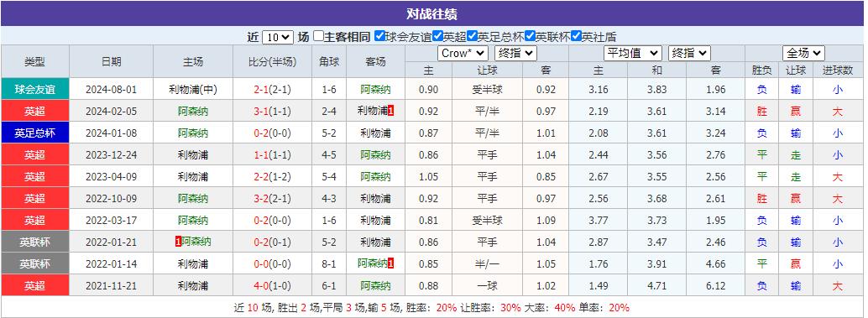The width and height of the screenshot is (868, 318).
Task: Open the 平均值 odds dropdown
Action: pos(633,53)
